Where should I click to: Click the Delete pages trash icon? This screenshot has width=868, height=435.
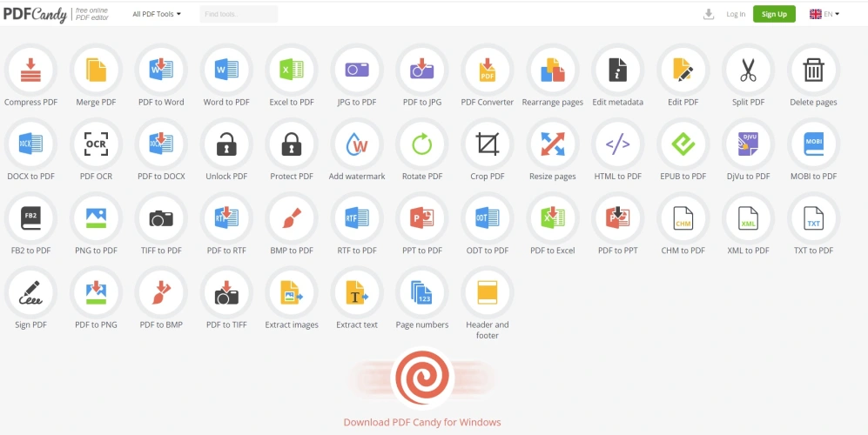(813, 70)
